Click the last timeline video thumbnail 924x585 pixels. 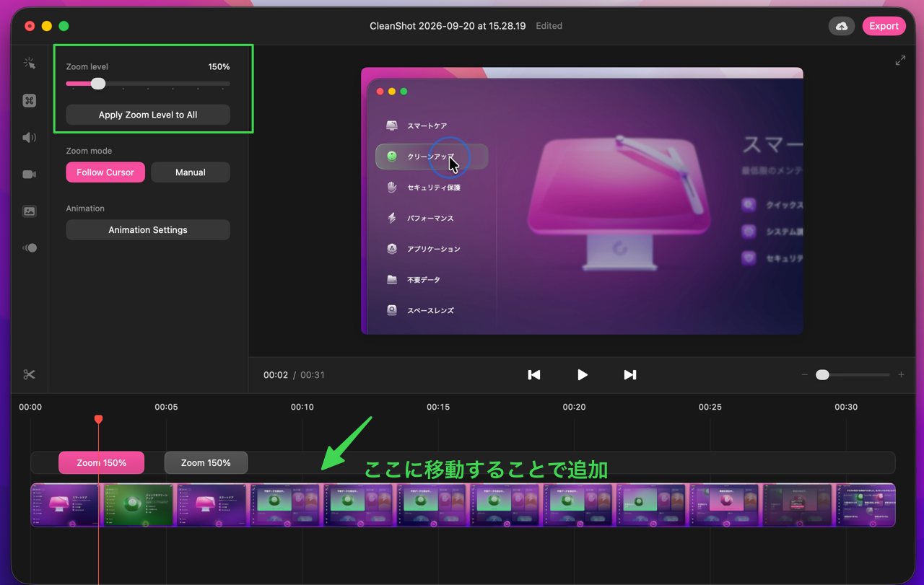(x=865, y=505)
